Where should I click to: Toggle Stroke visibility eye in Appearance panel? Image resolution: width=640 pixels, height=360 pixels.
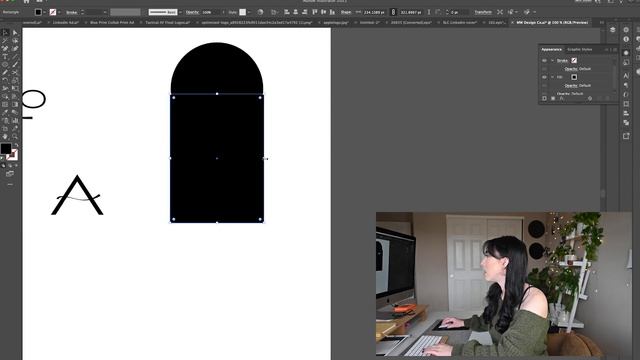544,60
